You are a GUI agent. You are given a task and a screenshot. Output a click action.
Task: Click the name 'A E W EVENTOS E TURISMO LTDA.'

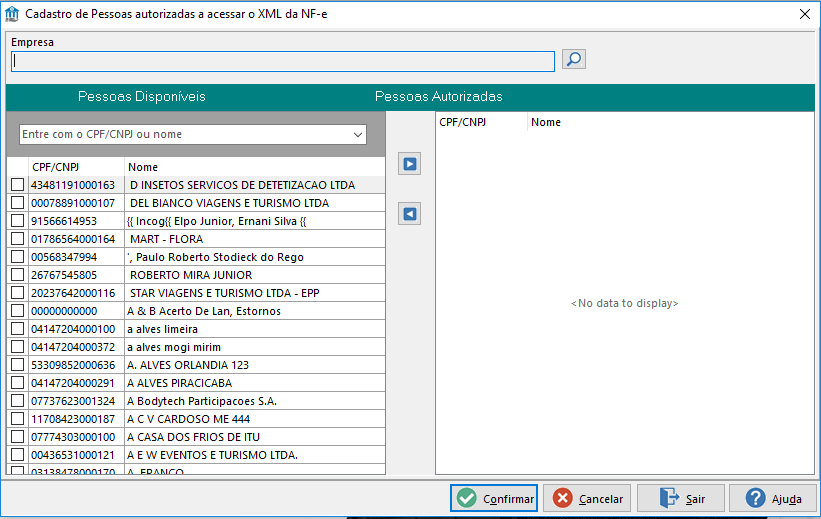click(x=213, y=455)
